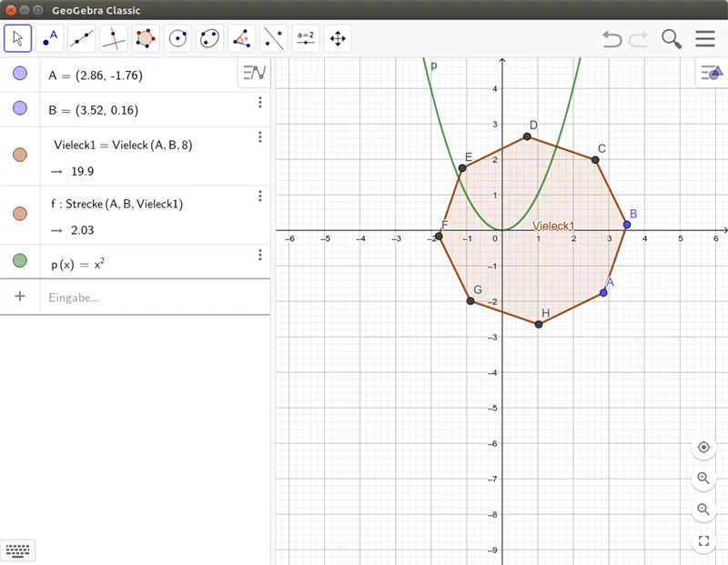Image resolution: width=728 pixels, height=565 pixels.
Task: Open the main hamburger menu
Action: [x=705, y=39]
